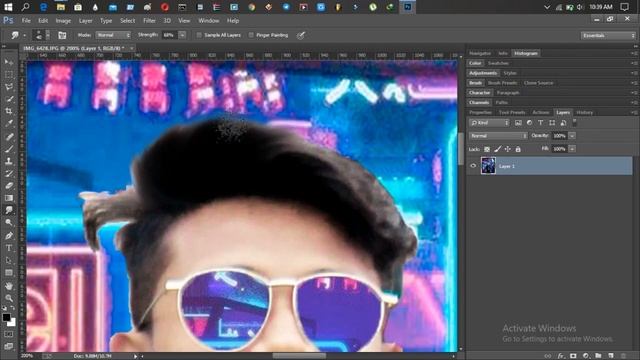Toggle layer filtering on/off switch
Viewport: 640px width, 360px height.
coord(574,122)
